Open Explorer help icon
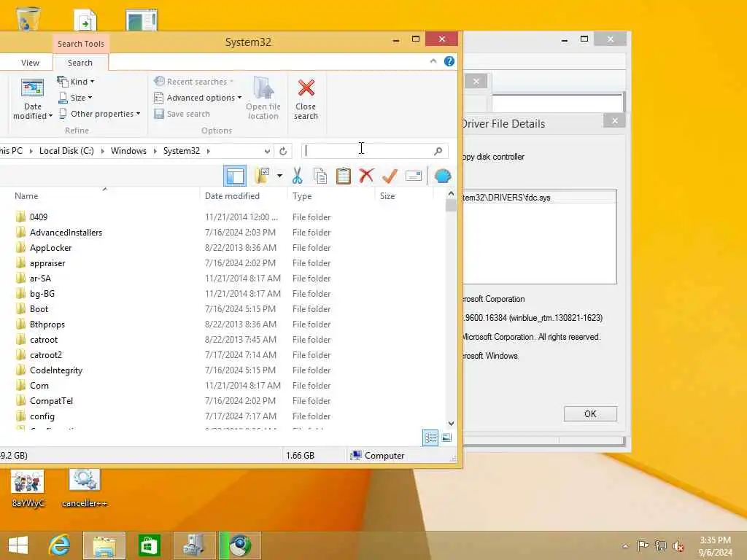Screen dimensions: 747x560 click(x=449, y=61)
